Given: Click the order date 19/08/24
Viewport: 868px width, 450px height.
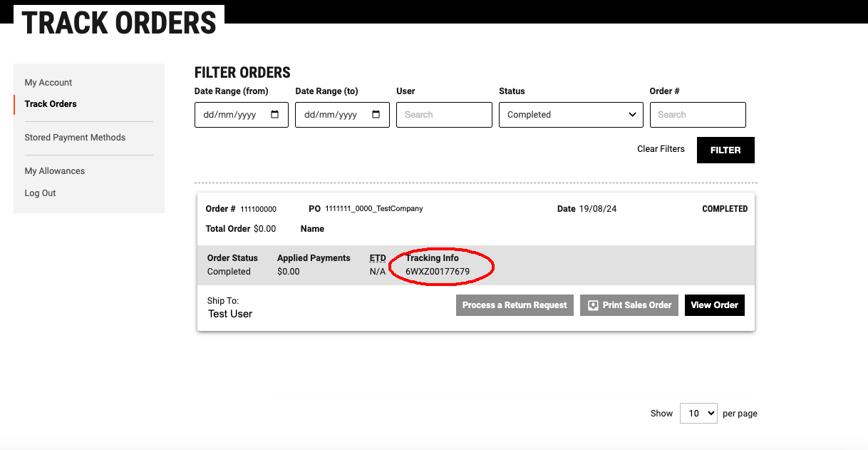Looking at the screenshot, I should [598, 209].
